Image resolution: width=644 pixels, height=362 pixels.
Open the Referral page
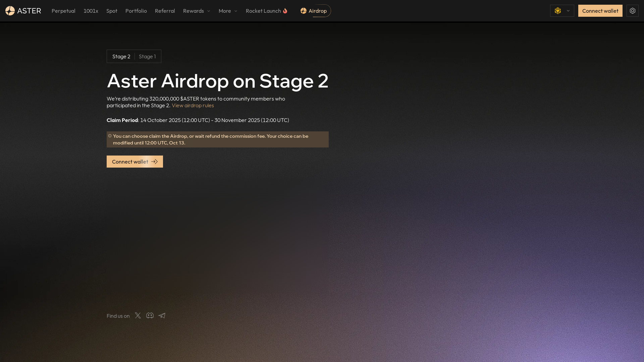tap(165, 11)
